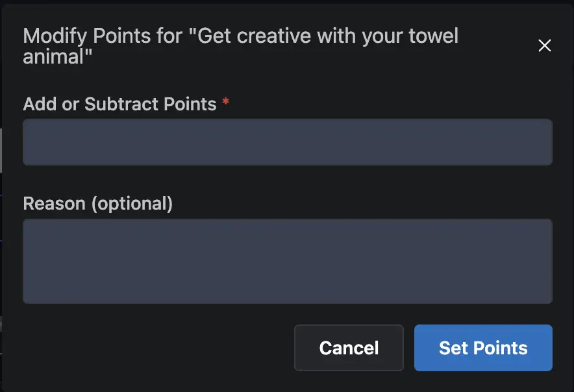Dismiss the dialog using Cancel
This screenshot has width=574, height=392.
pyautogui.click(x=349, y=348)
